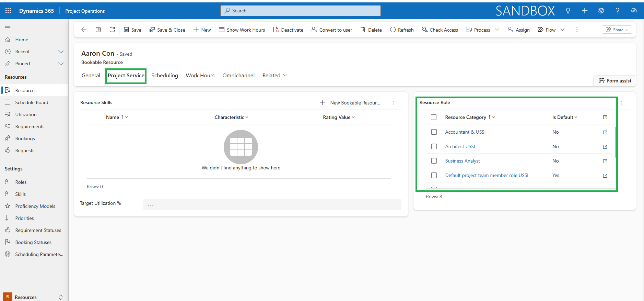644x301 pixels.
Task: Switch to the Scheduling tab
Action: click(x=165, y=76)
